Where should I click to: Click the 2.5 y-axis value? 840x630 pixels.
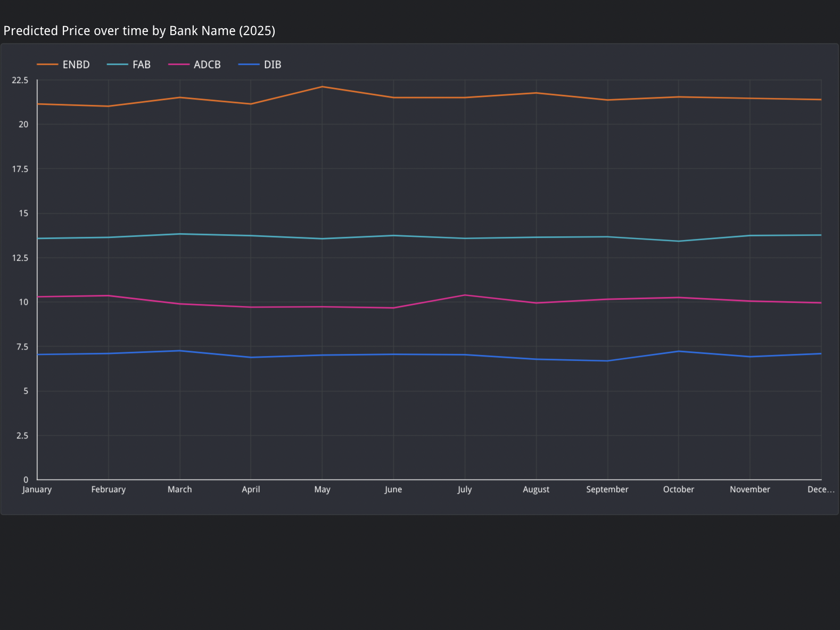coord(22,436)
